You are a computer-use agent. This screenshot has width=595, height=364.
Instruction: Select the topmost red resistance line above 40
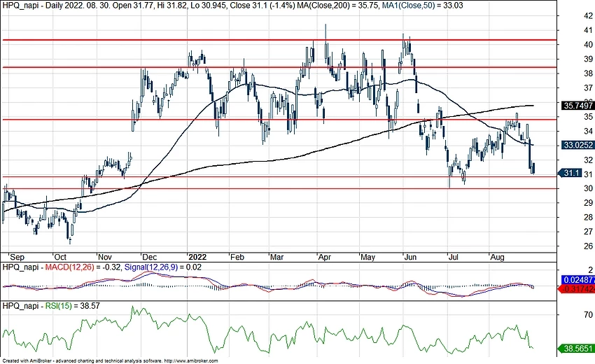tap(279, 39)
